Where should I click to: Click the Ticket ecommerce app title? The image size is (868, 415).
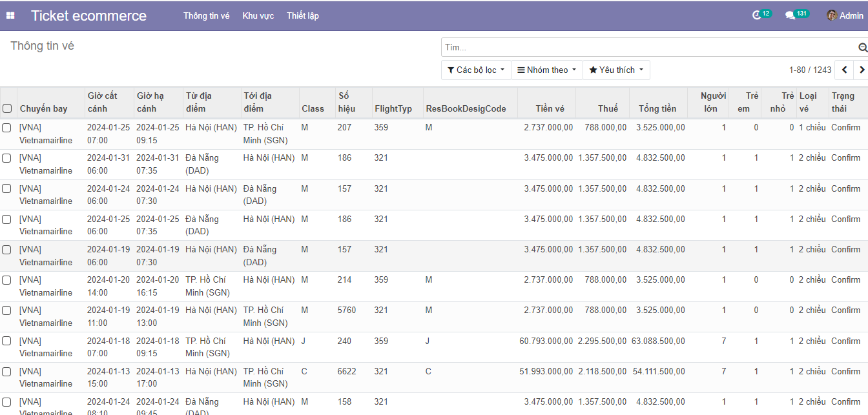(88, 15)
